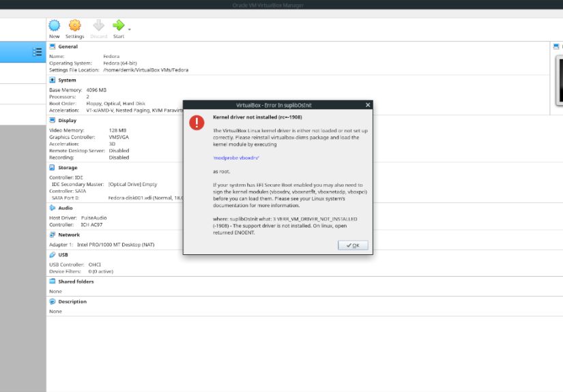Click the Remote Desktop Server Disabled value
This screenshot has width=563, height=392.
pos(119,151)
